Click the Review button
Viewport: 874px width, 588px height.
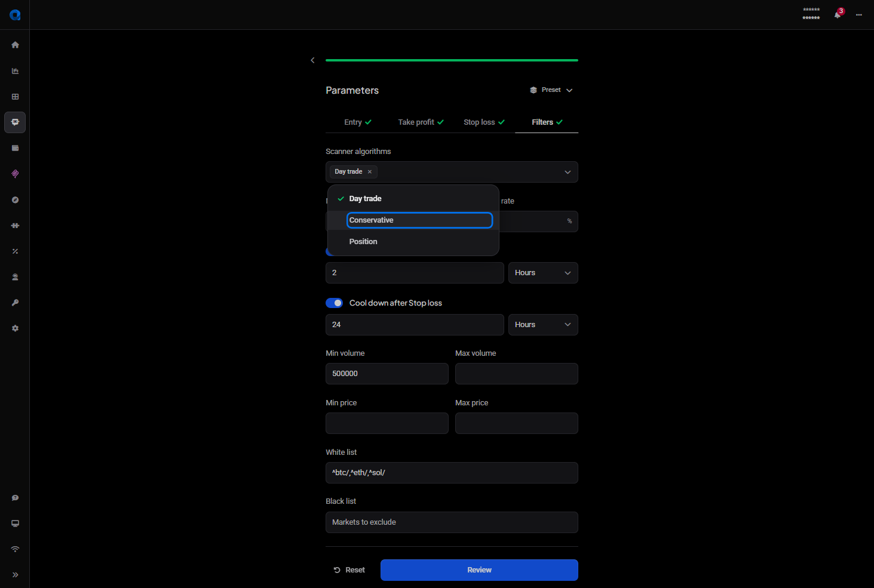pos(479,570)
